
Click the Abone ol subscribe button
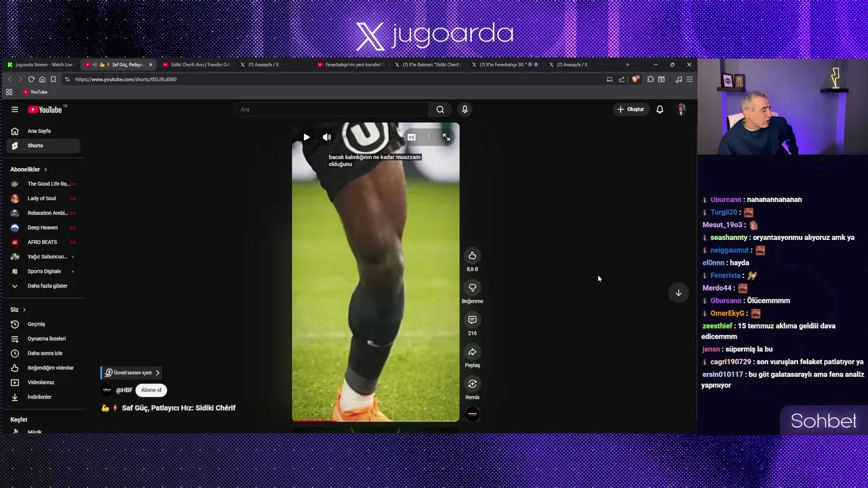151,390
